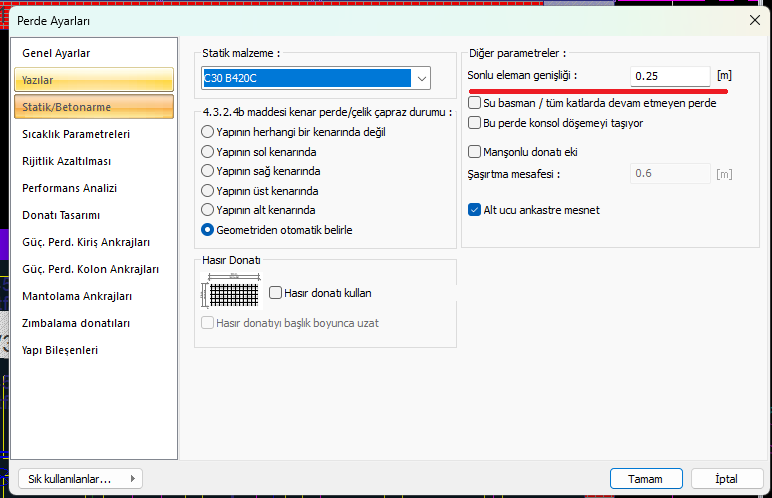Select Geometriden otomatik belirle radio button
772x498 pixels.
[208, 230]
